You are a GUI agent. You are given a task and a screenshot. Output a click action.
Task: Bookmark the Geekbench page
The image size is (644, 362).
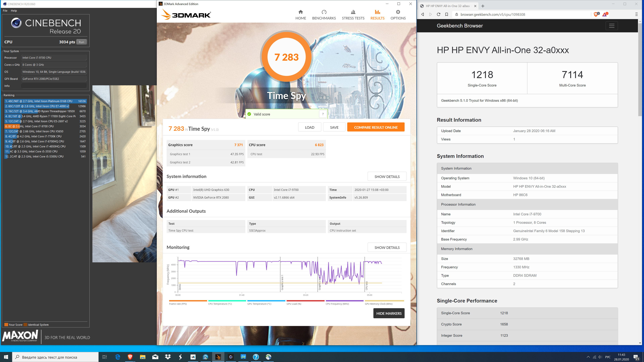tap(446, 14)
